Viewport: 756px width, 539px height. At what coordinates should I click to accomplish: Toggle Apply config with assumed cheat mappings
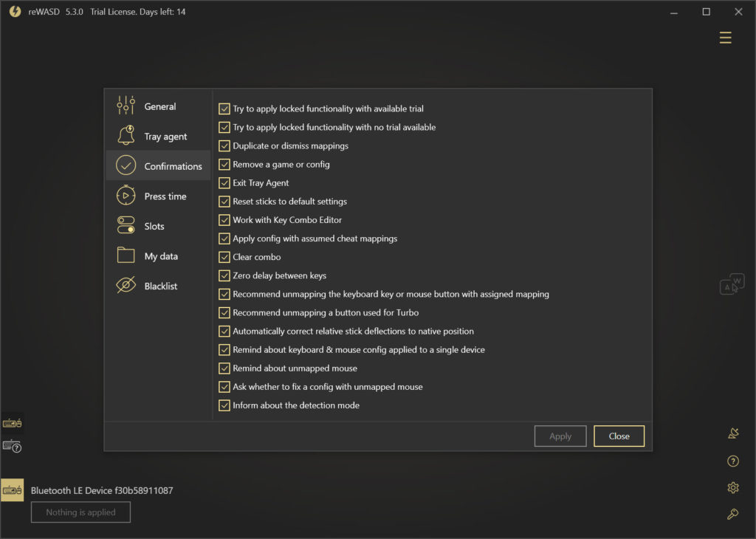click(224, 238)
